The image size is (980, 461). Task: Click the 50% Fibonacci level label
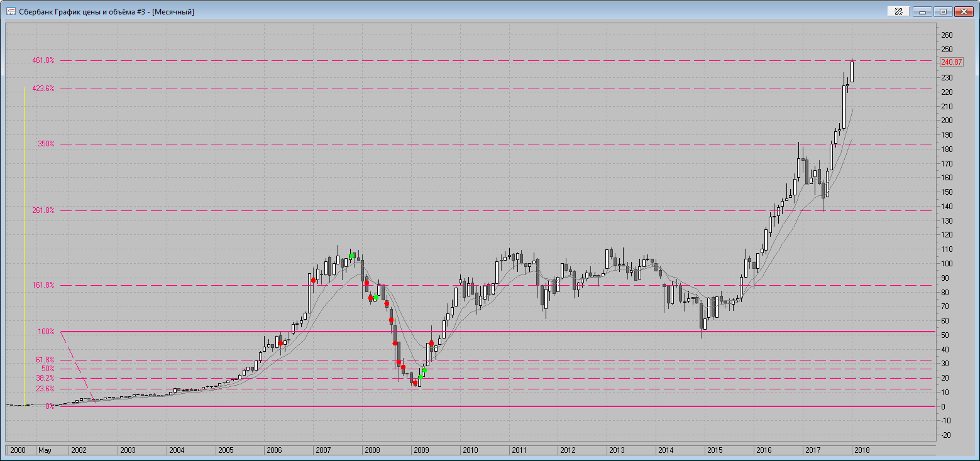point(48,369)
